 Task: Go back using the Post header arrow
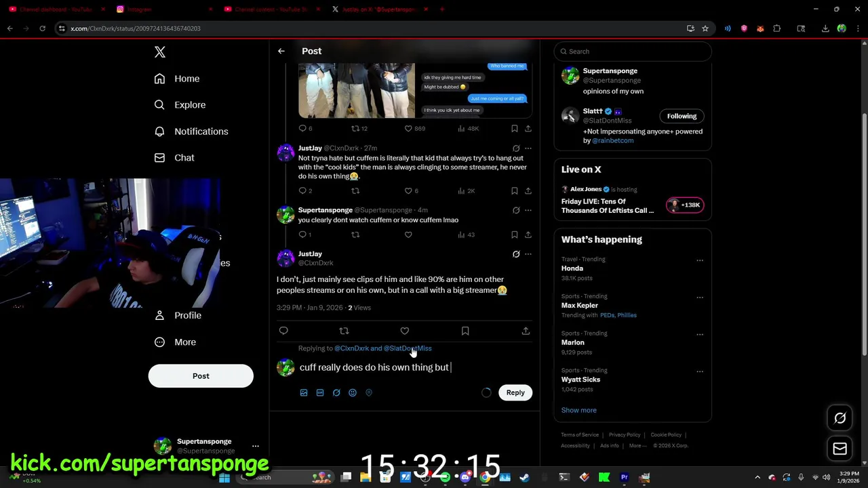(281, 52)
